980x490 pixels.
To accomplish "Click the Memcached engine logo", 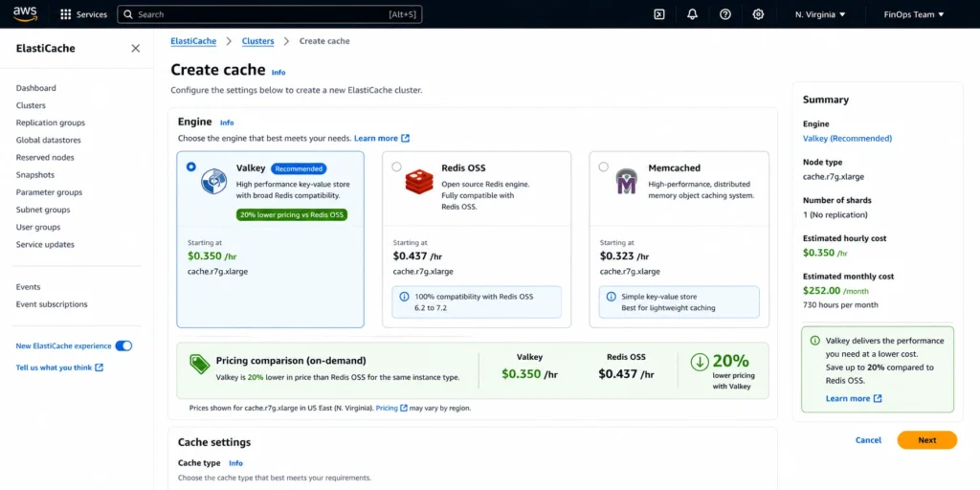I will pyautogui.click(x=626, y=181).
